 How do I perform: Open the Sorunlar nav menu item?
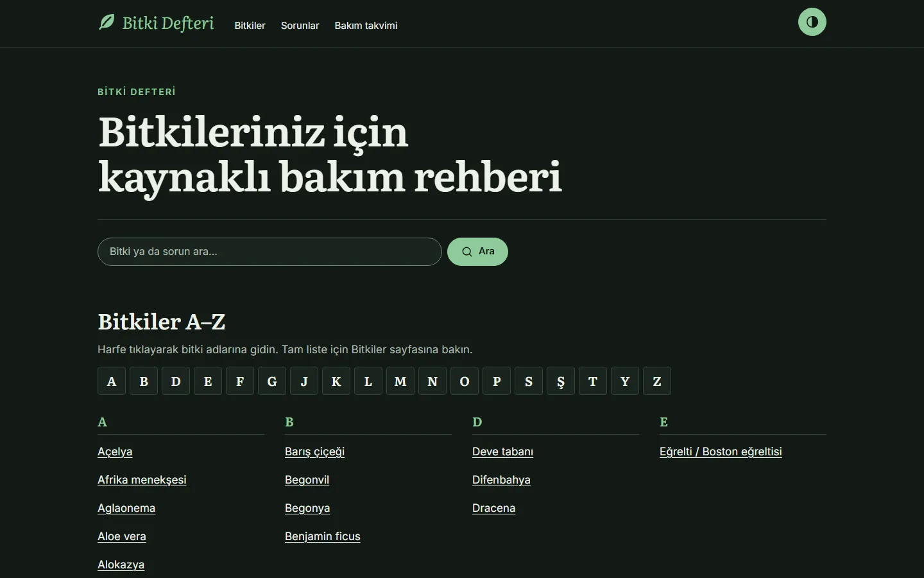[300, 26]
